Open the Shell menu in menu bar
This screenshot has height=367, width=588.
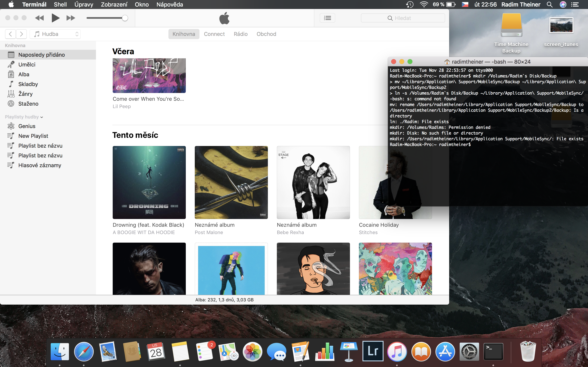point(60,4)
